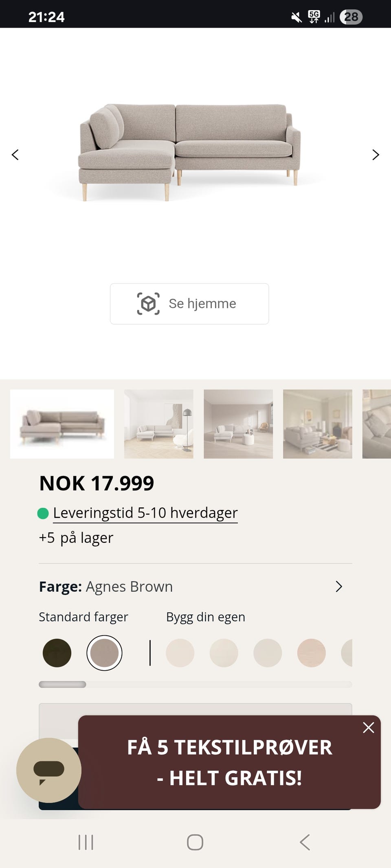Viewport: 391px width, 868px height.
Task: Open the Leveringstid 5-10 hverdager details
Action: coord(145,513)
